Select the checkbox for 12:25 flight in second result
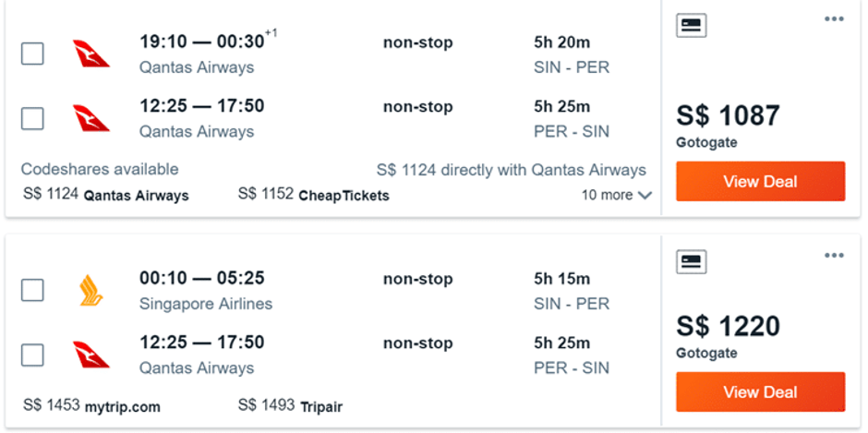The width and height of the screenshot is (868, 433). tap(32, 355)
